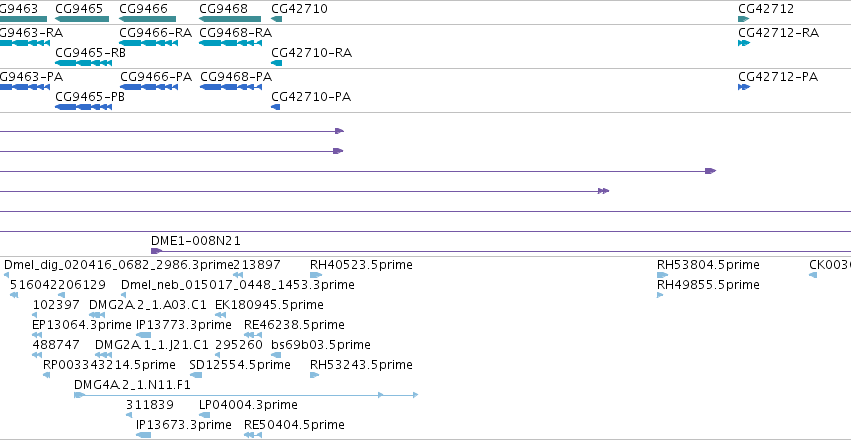Open protein feature CG42712-PA
Image resolution: width=851 pixels, height=440 pixels.
pyautogui.click(x=744, y=87)
